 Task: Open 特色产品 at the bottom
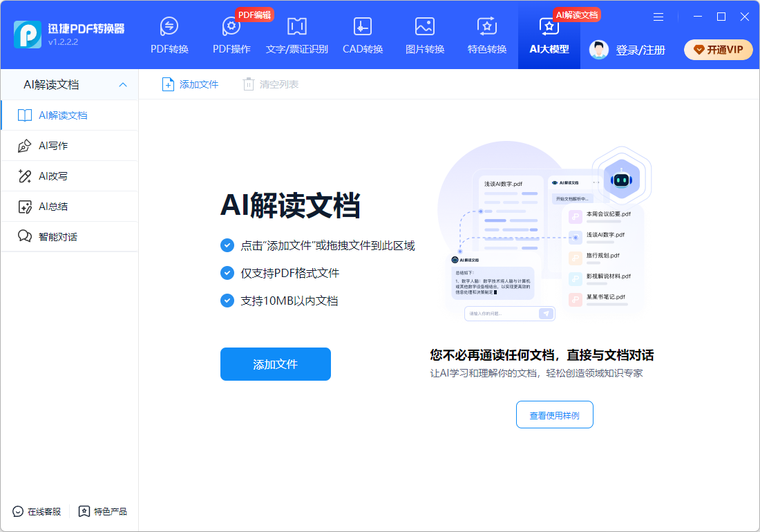click(x=103, y=512)
